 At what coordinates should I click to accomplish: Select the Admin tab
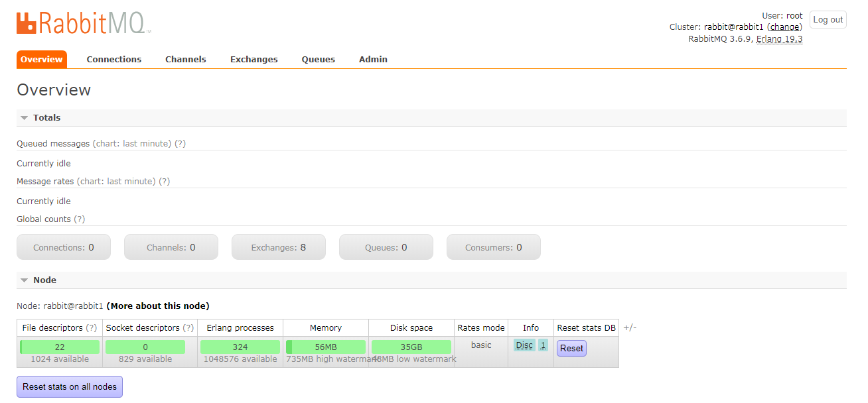pos(373,59)
